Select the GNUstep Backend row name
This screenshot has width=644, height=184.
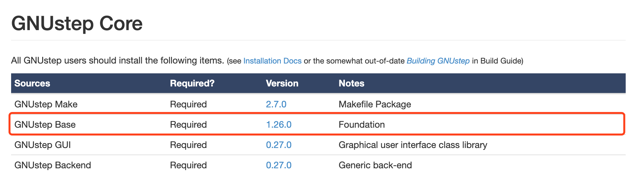[x=53, y=165]
